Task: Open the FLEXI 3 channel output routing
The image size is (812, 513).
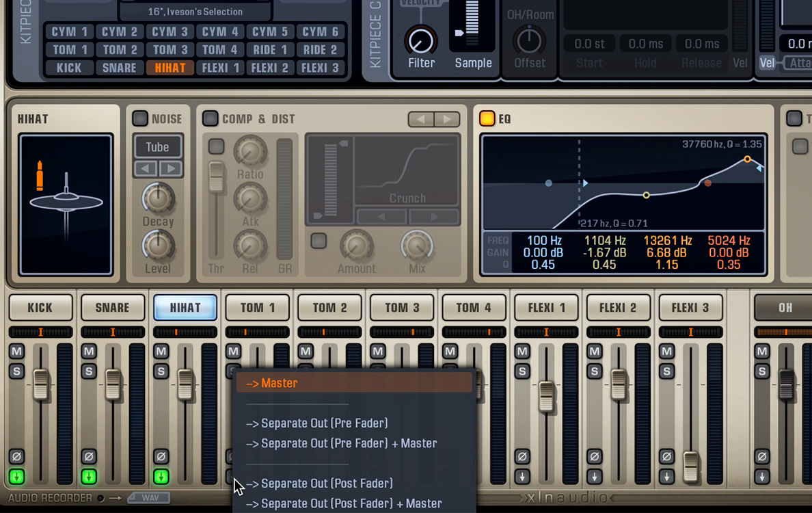Action: click(x=666, y=477)
